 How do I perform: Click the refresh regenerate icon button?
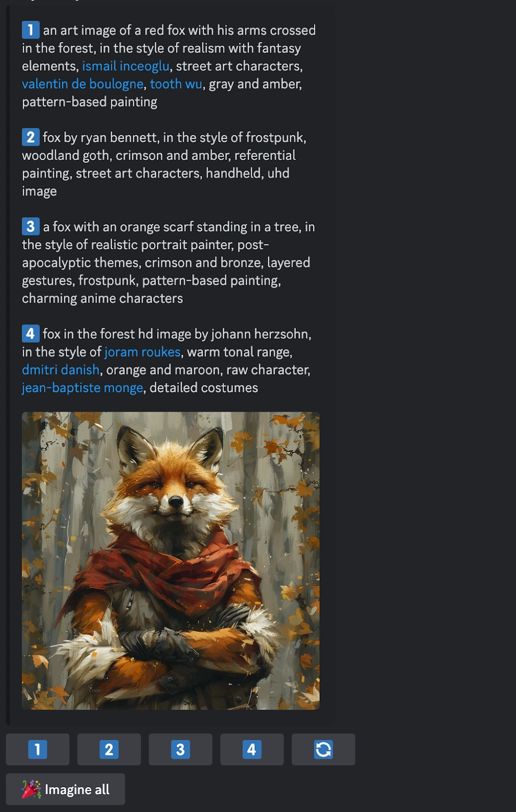coord(323,749)
